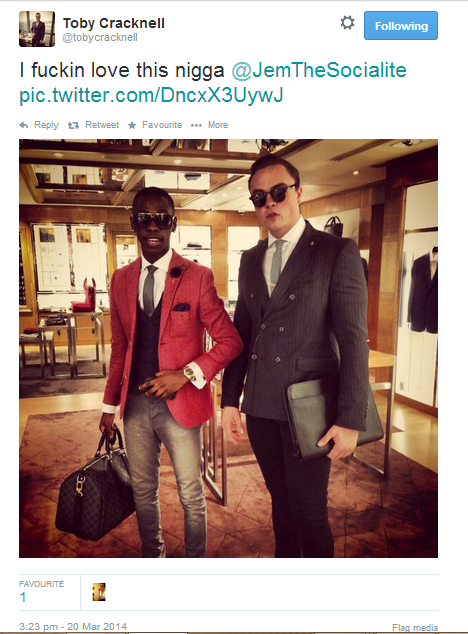
Task: Open the 3:23 pm - 20 Mar 2014 timestamp
Action: pos(73,627)
